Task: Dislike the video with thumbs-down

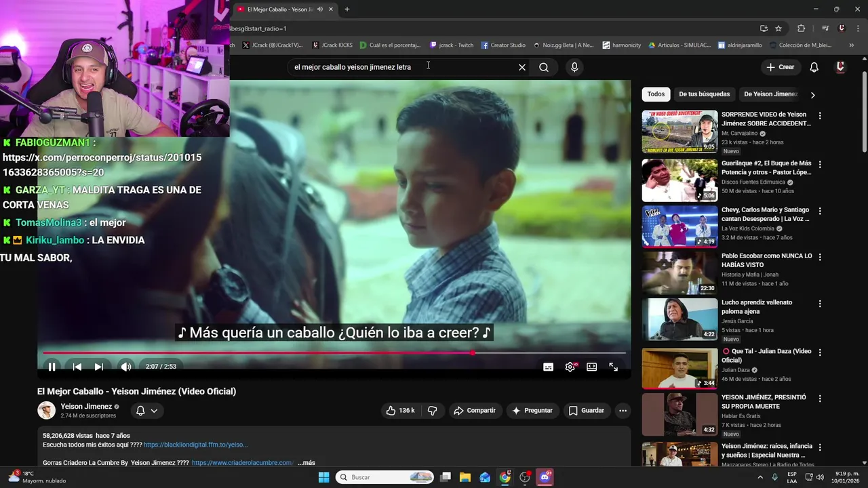Action: tap(432, 411)
